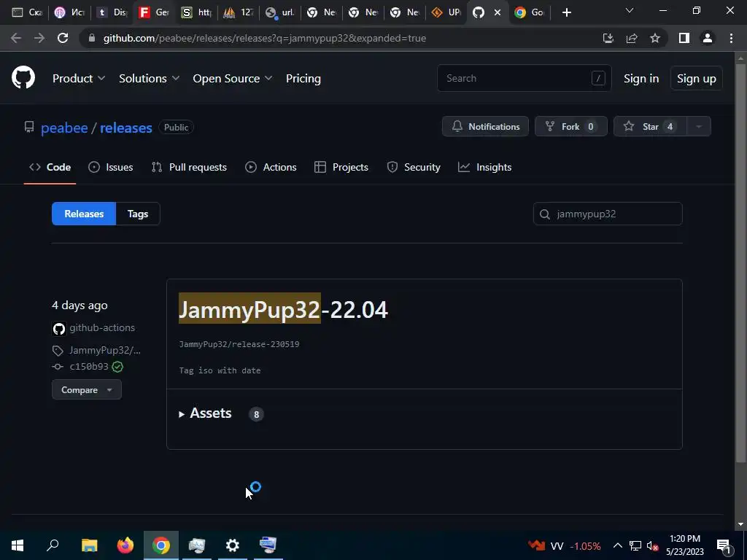Switch to the UP browser tab
The width and height of the screenshot is (747, 560).
[x=446, y=12]
